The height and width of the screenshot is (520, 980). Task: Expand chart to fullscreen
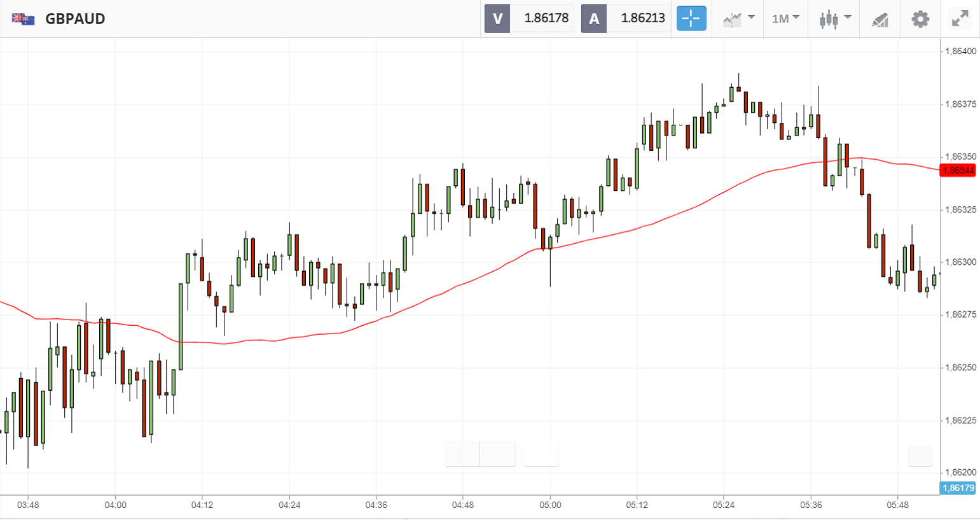[960, 18]
